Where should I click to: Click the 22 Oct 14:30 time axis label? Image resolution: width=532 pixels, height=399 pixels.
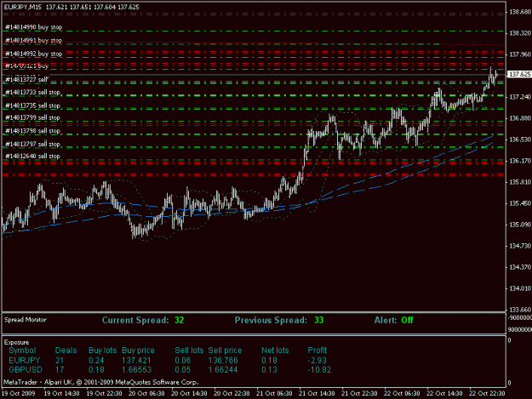tap(444, 394)
